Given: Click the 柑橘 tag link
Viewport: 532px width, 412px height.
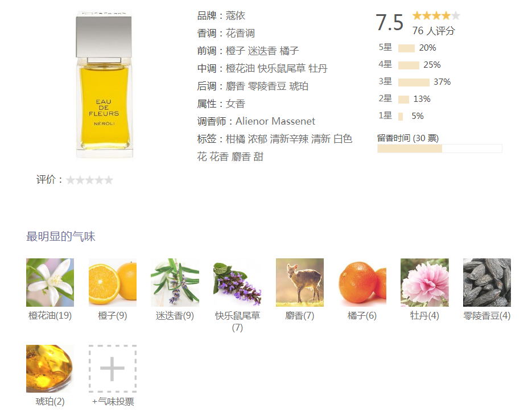Looking at the screenshot, I should click(x=235, y=139).
